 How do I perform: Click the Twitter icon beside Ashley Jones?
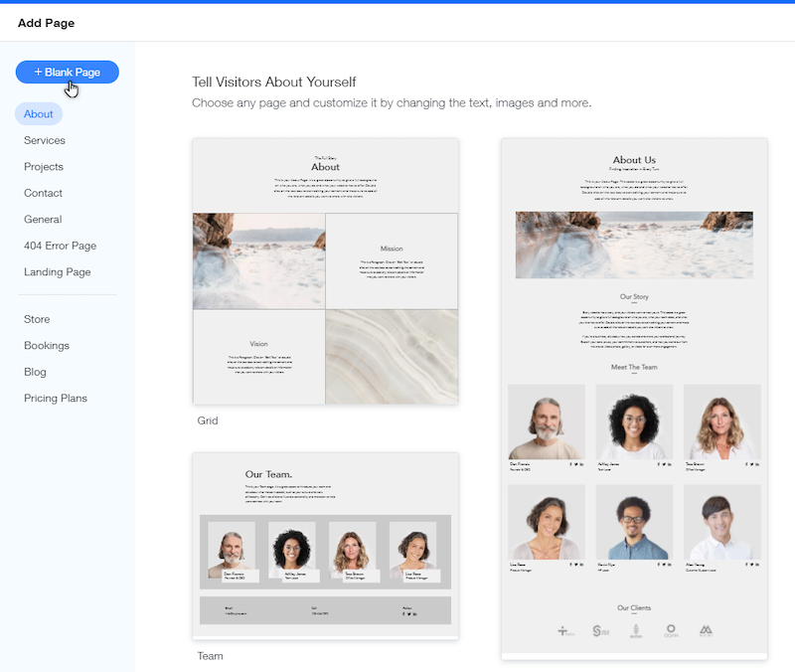(x=666, y=464)
